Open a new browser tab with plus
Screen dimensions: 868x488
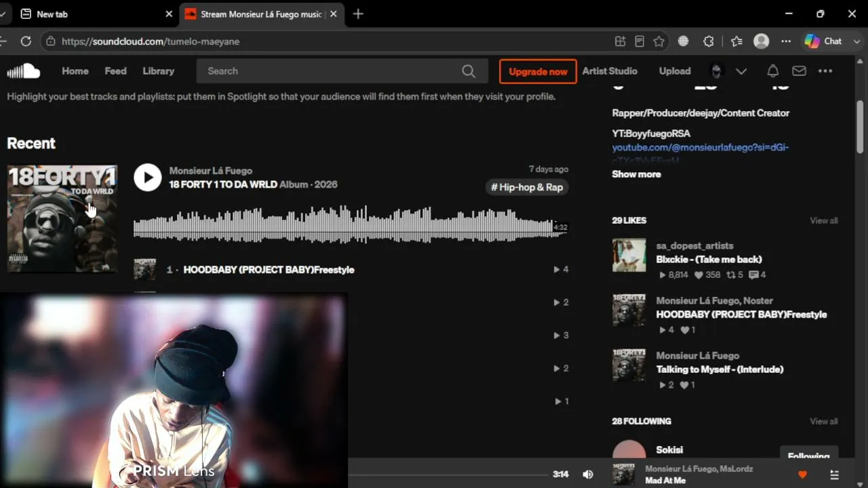tap(358, 14)
